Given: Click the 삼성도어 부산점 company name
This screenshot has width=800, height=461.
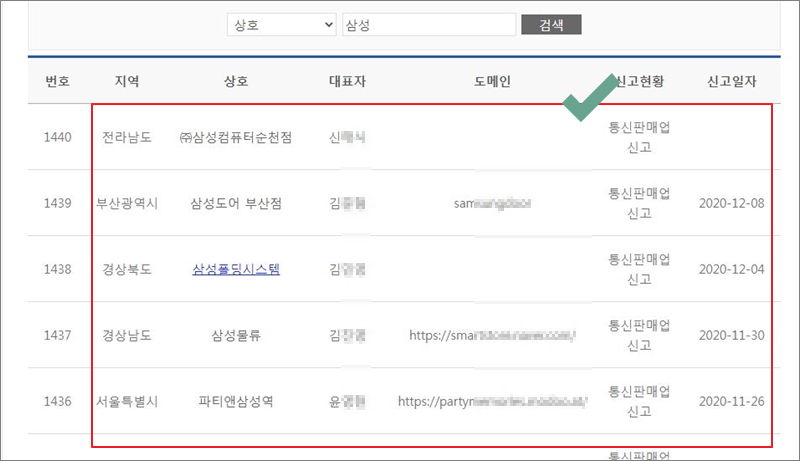Looking at the screenshot, I should click(x=236, y=203).
